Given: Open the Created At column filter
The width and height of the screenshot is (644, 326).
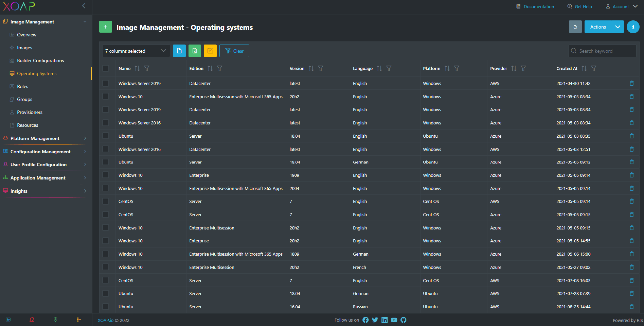Looking at the screenshot, I should point(594,68).
